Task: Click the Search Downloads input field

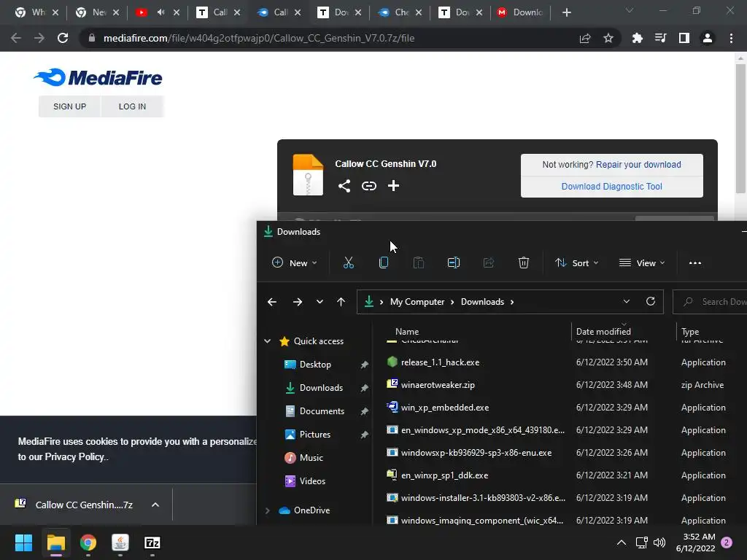Action: (x=710, y=301)
